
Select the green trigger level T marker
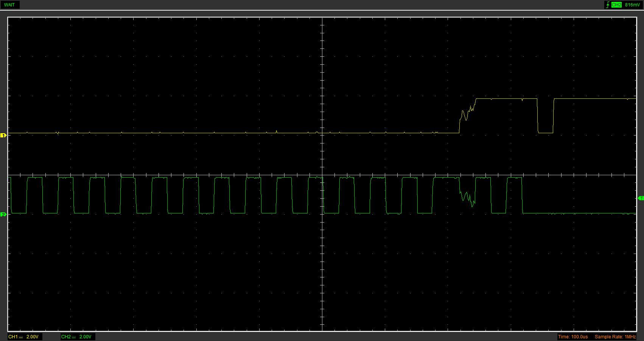(641, 198)
